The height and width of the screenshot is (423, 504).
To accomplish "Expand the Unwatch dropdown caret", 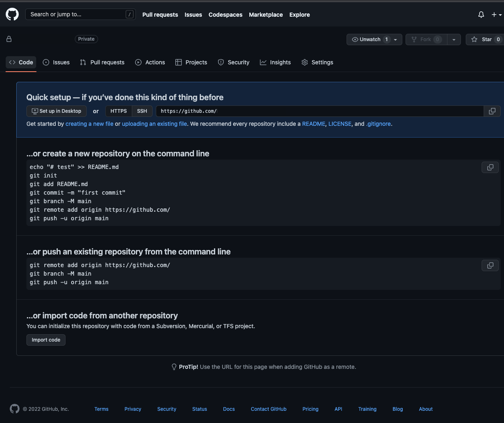I will coord(395,39).
